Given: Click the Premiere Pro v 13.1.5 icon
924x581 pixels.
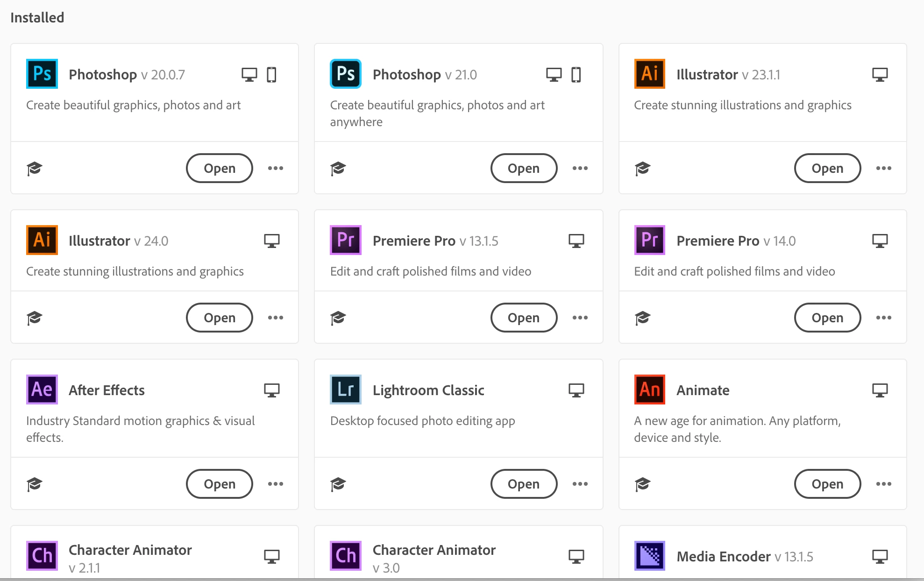Looking at the screenshot, I should pyautogui.click(x=345, y=240).
